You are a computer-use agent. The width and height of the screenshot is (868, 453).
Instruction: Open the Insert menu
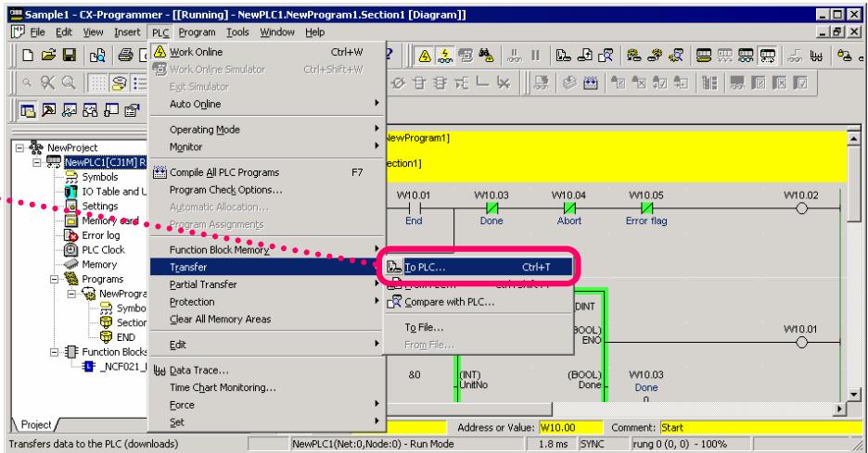(x=127, y=32)
